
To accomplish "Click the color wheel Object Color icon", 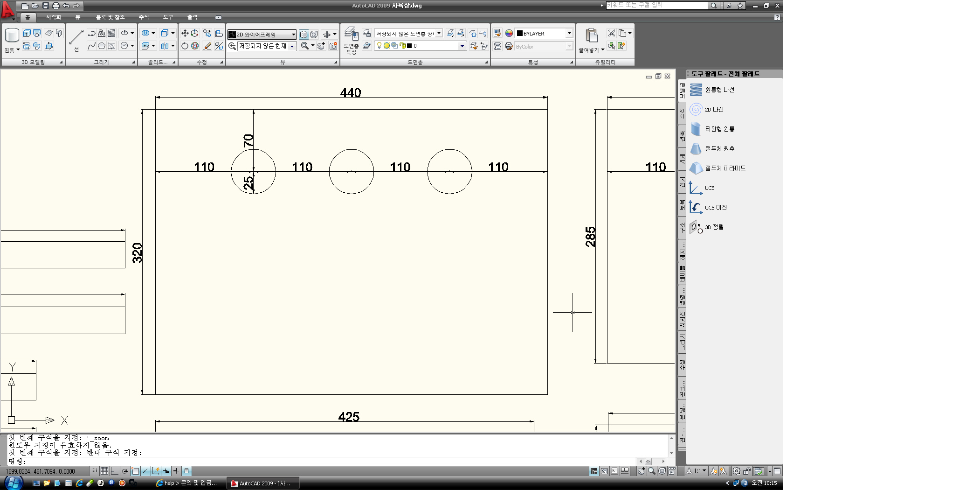I will point(509,33).
